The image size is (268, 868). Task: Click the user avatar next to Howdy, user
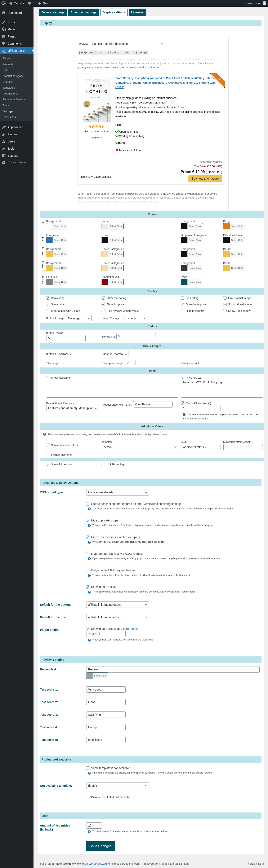[264, 3]
